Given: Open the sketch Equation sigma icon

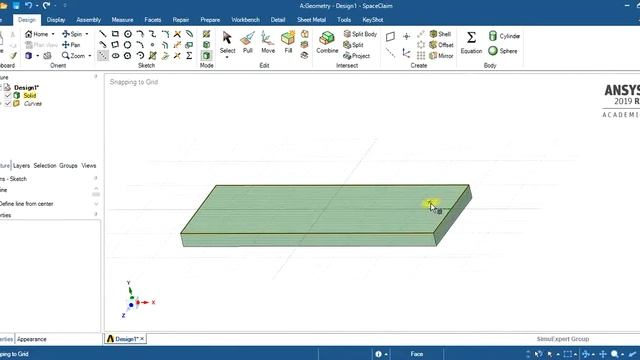Looking at the screenshot, I should click(x=189, y=56).
